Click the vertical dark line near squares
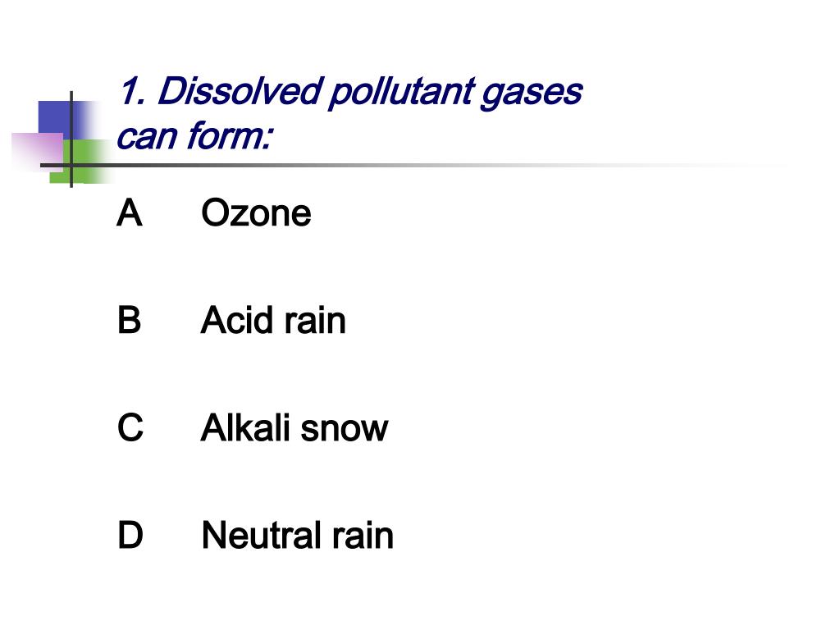 [71, 139]
